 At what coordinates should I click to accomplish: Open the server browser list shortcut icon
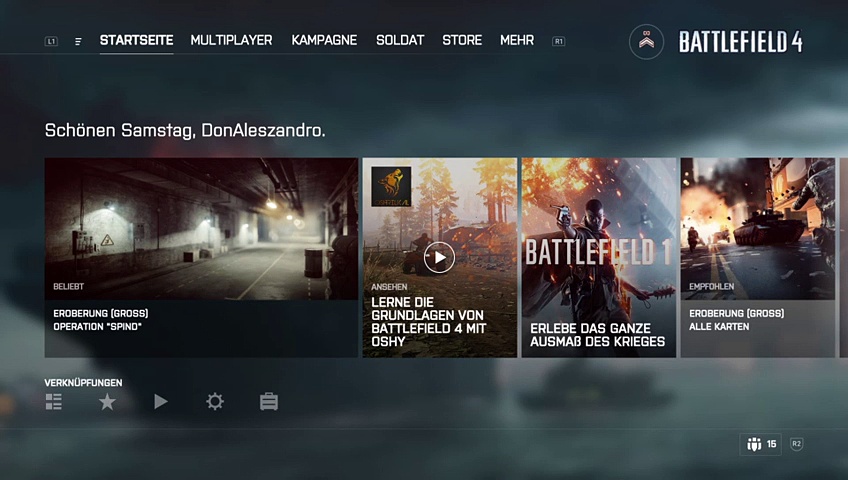click(x=54, y=402)
